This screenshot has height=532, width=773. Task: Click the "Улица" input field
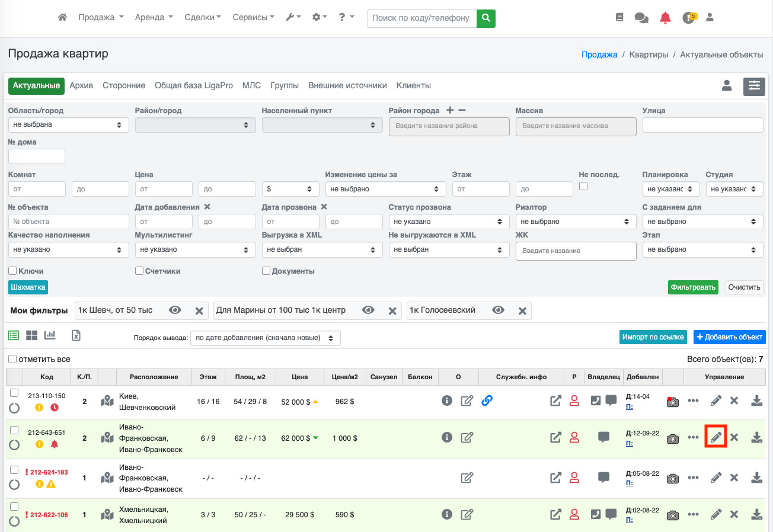click(702, 125)
